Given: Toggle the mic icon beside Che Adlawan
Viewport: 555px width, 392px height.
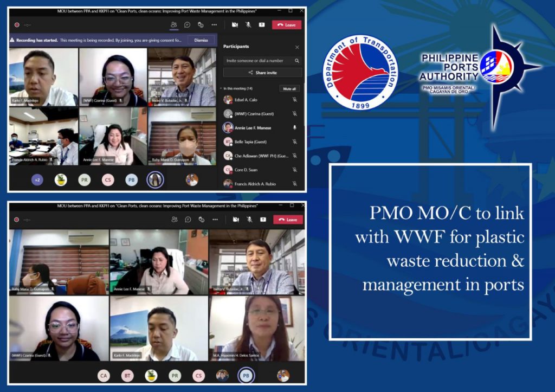Looking at the screenshot, I should [294, 156].
